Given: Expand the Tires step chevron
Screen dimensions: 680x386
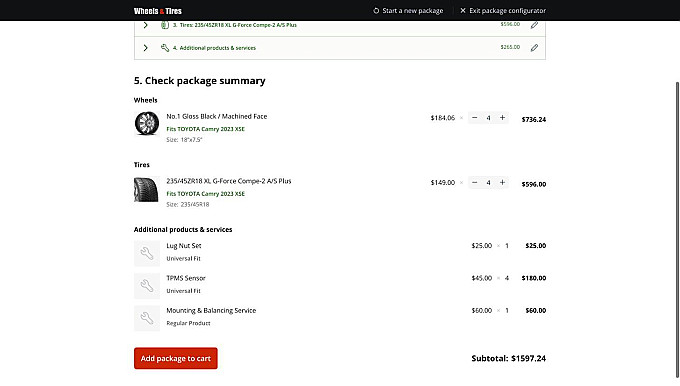Looking at the screenshot, I should pyautogui.click(x=146, y=25).
